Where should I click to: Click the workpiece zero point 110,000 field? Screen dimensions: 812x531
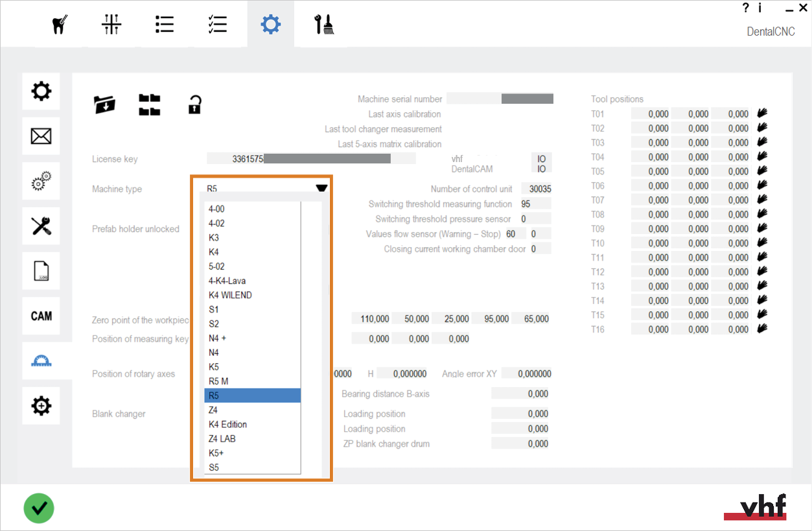[x=371, y=318]
